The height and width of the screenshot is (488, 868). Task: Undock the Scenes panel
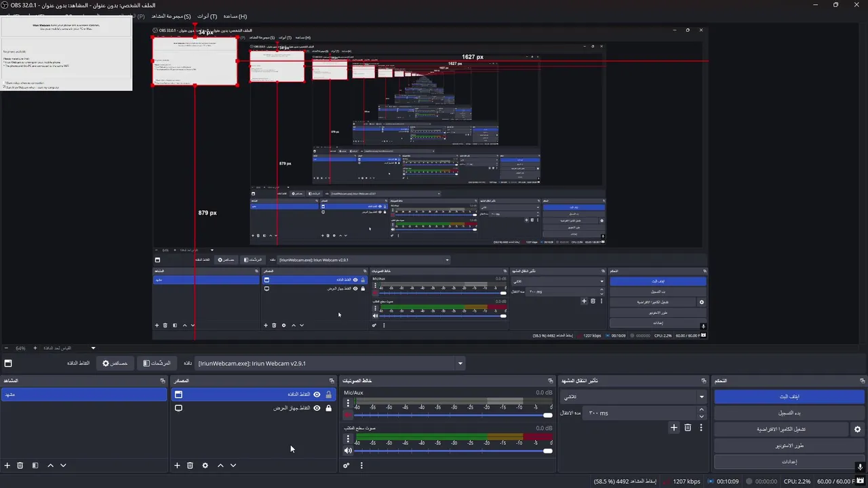point(161,381)
